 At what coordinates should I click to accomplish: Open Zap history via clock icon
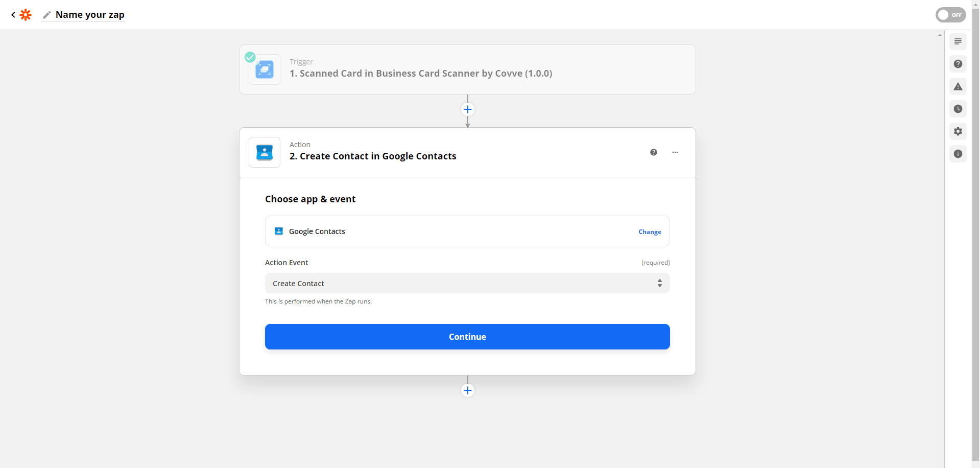point(958,109)
